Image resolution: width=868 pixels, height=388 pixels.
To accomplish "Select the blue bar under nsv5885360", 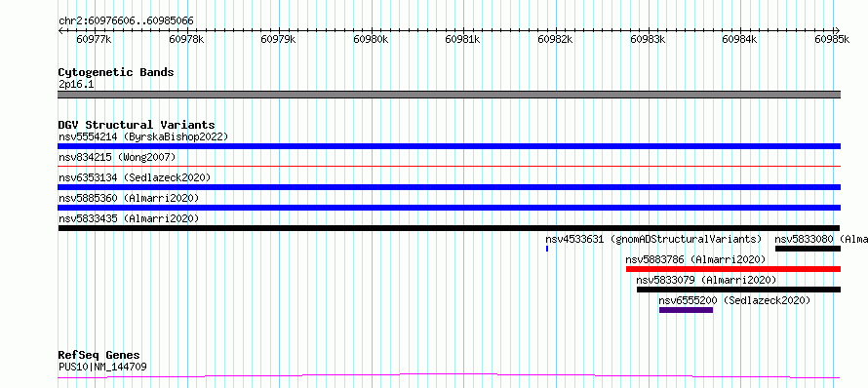I will (449, 208).
